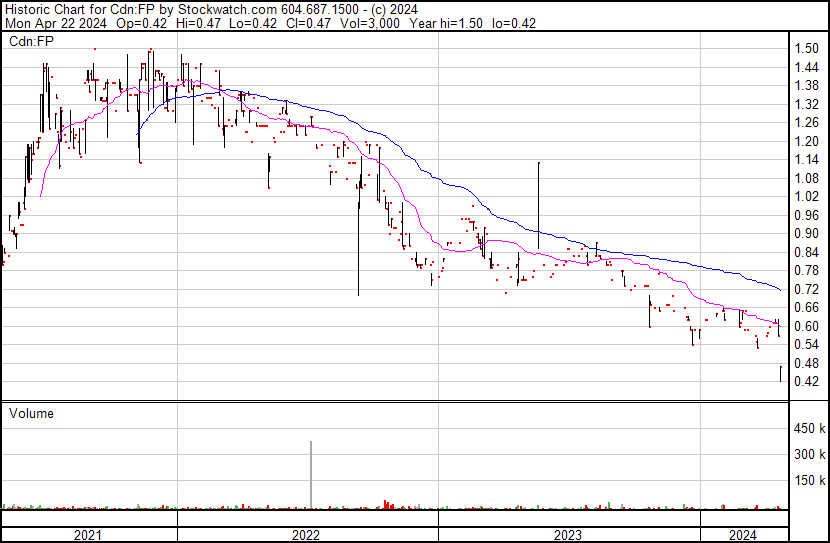Image resolution: width=830 pixels, height=543 pixels.
Task: Click the 450 k volume axis label
Action: point(808,429)
